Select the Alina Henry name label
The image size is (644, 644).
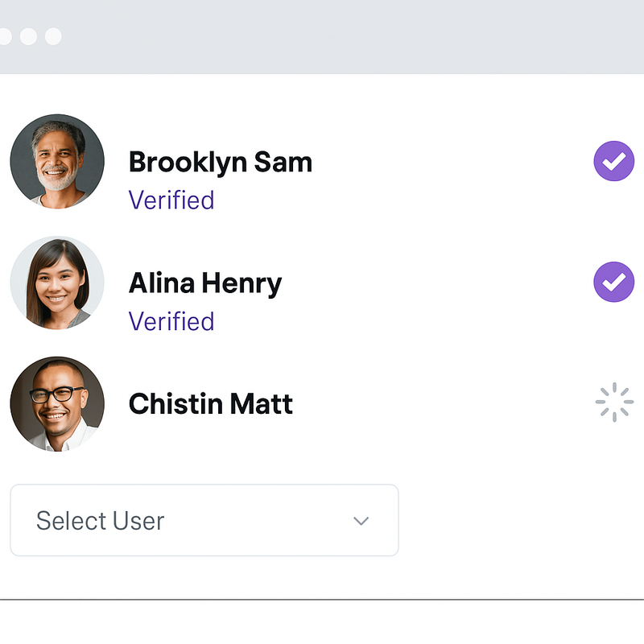205,284
